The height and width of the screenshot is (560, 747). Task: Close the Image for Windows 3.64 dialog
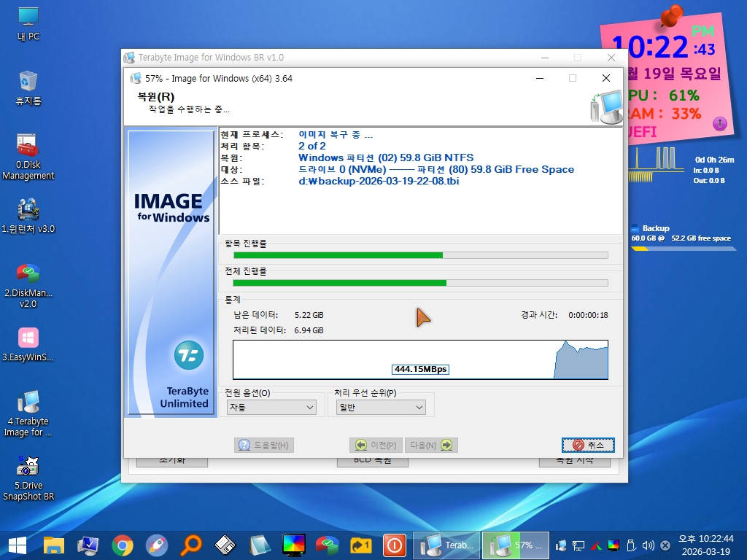606,78
